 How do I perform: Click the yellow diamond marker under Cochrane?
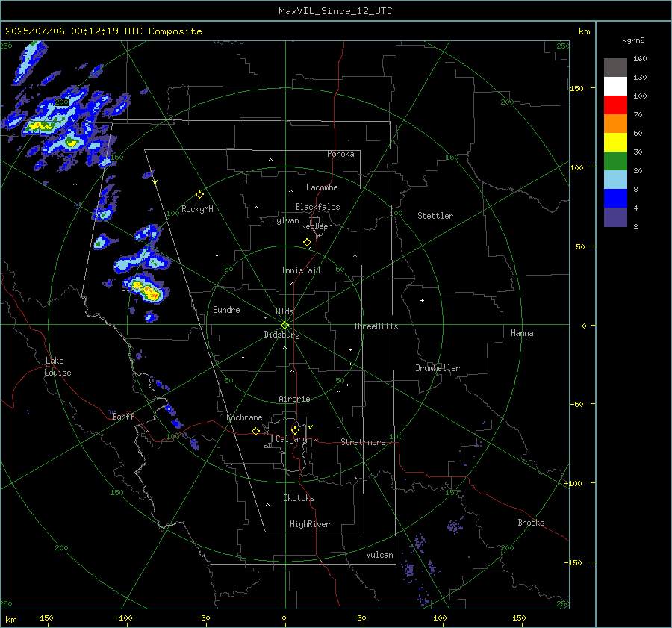(255, 432)
